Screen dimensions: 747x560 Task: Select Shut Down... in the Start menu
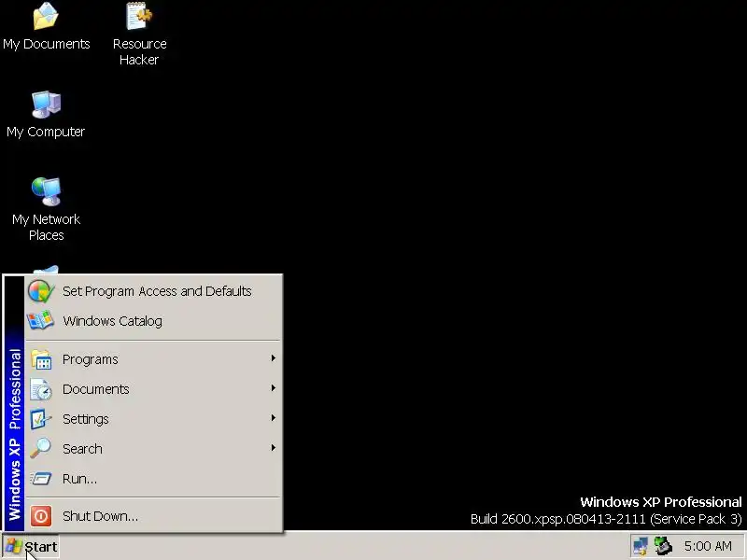click(x=153, y=516)
